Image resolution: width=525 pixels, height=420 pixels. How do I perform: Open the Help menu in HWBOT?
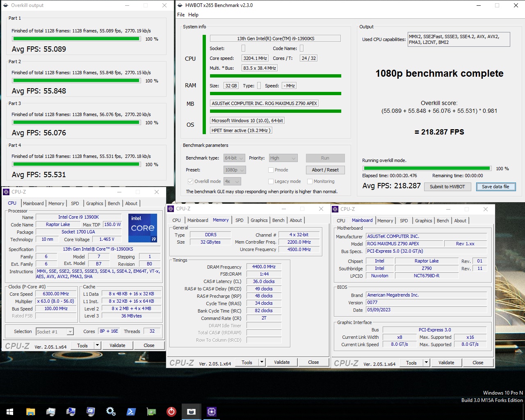[193, 15]
